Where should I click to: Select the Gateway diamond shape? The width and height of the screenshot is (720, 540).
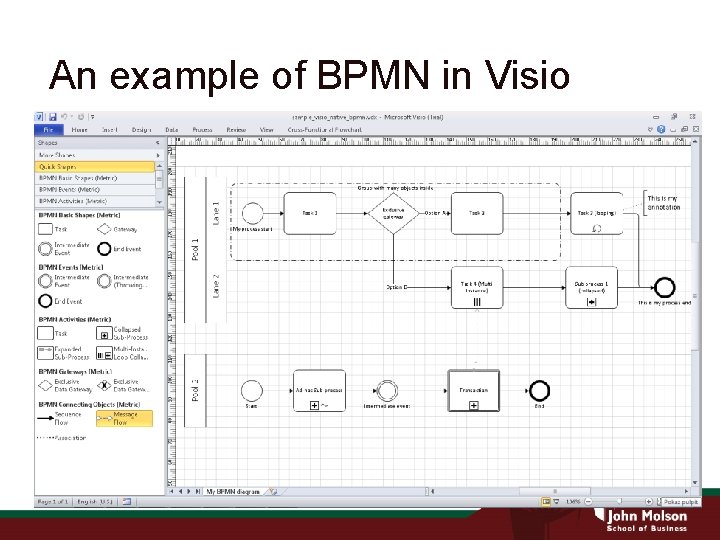pos(117,229)
